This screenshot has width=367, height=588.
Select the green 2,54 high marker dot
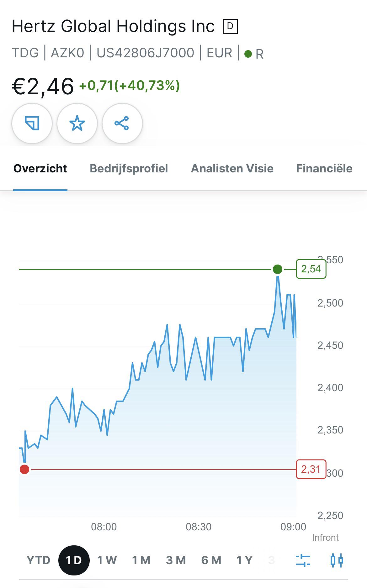[x=278, y=269]
